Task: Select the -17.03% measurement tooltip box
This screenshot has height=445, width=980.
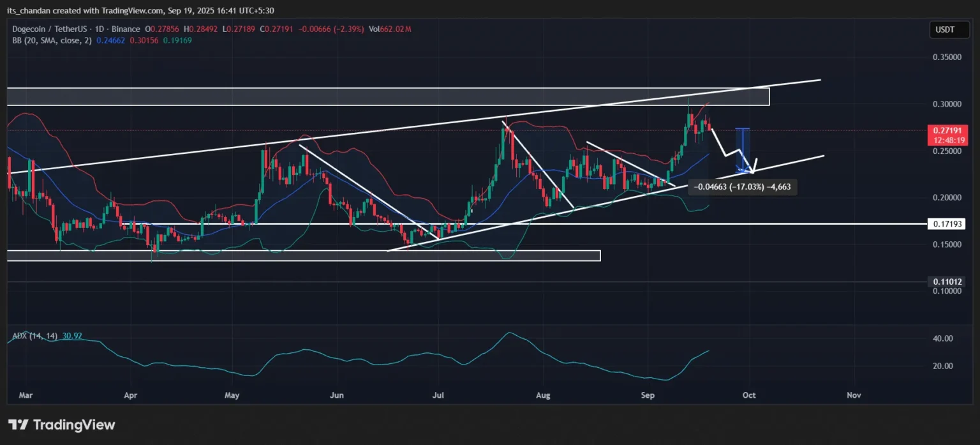Action: click(742, 187)
